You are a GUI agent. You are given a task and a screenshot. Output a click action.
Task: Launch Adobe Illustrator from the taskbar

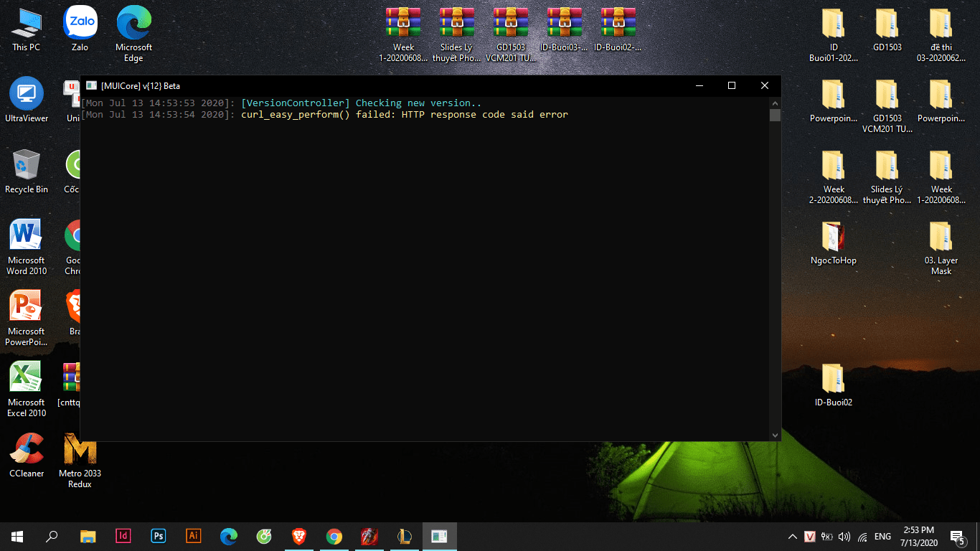click(193, 537)
